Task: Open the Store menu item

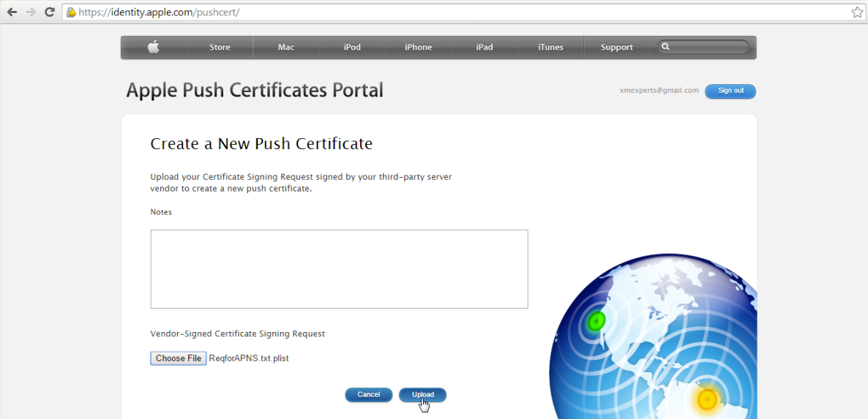Action: click(220, 48)
